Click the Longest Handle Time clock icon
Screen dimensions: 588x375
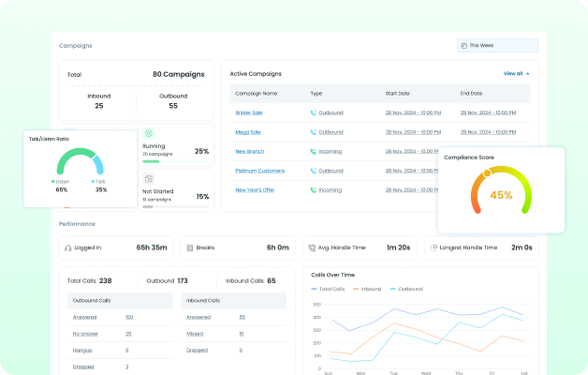point(433,248)
